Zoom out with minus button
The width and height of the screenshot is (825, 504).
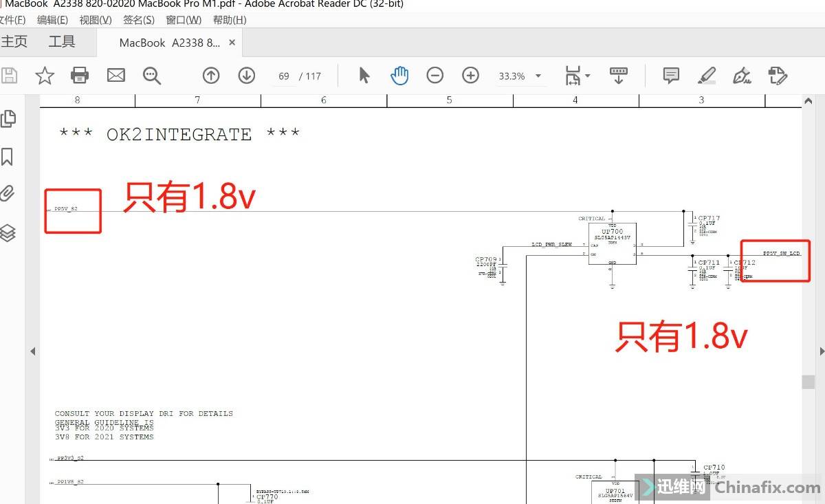(x=435, y=76)
